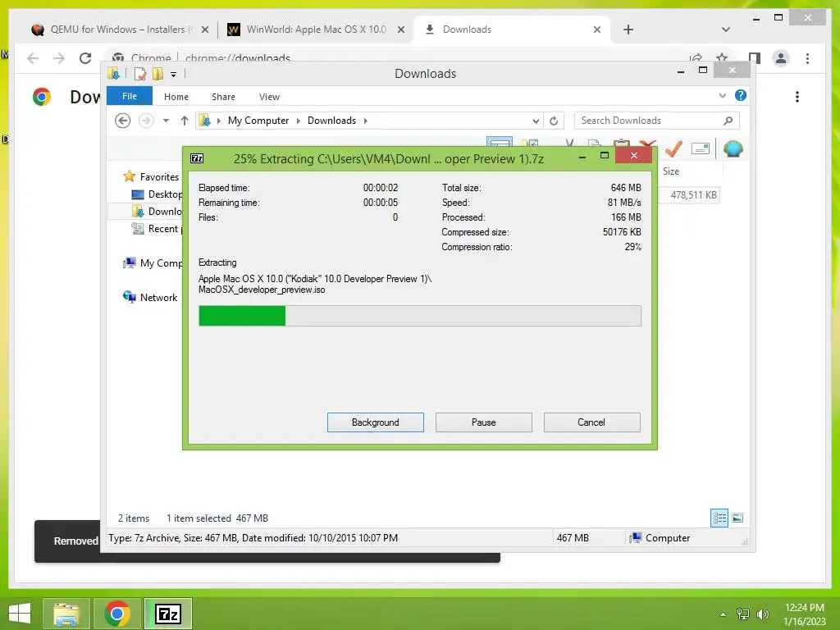Share this page in Chrome
840x630 pixels.
click(x=696, y=57)
